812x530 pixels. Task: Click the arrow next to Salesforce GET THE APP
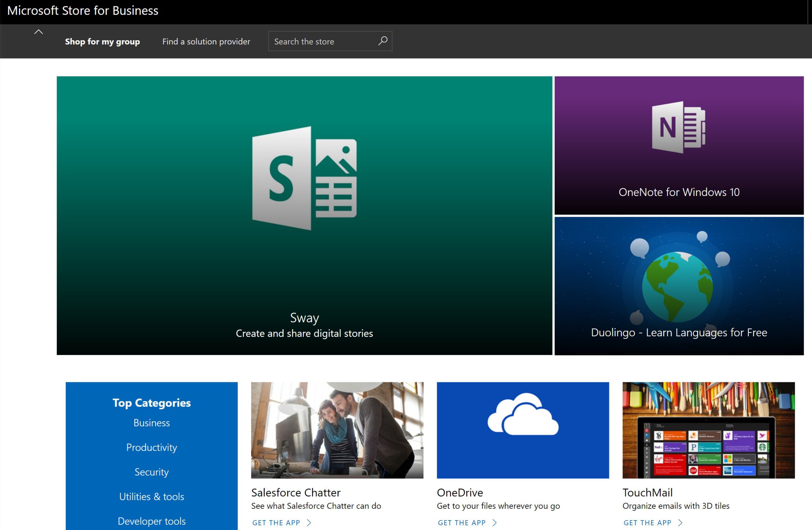coord(309,523)
